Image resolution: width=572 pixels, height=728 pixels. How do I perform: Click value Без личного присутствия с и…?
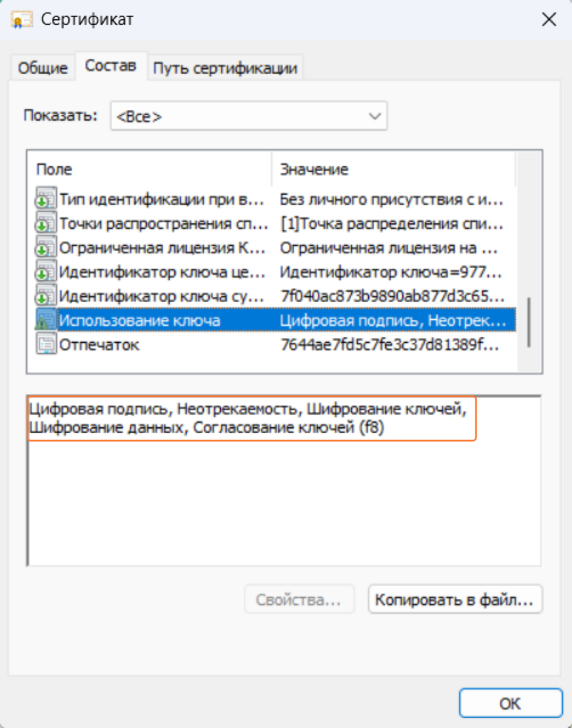click(x=392, y=200)
